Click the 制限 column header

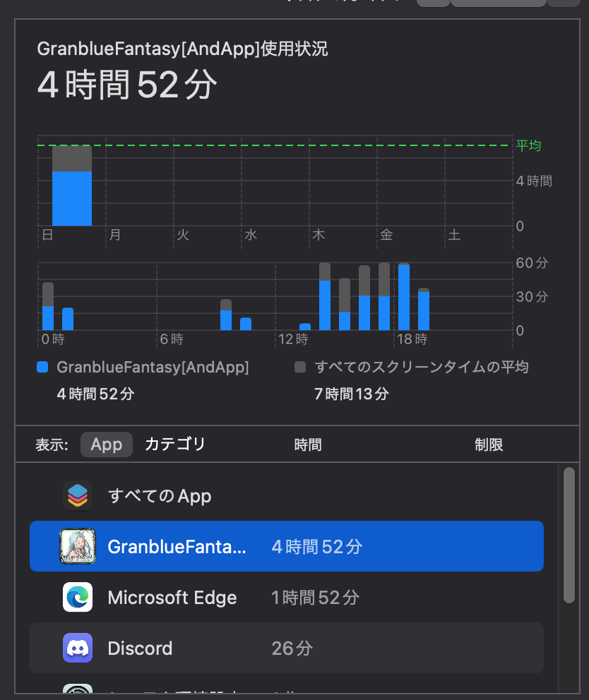tap(489, 445)
